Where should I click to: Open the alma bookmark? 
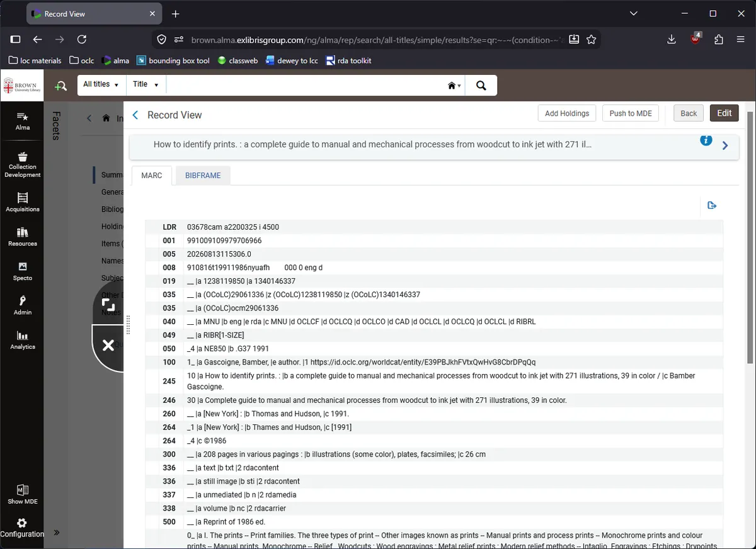[x=115, y=60]
